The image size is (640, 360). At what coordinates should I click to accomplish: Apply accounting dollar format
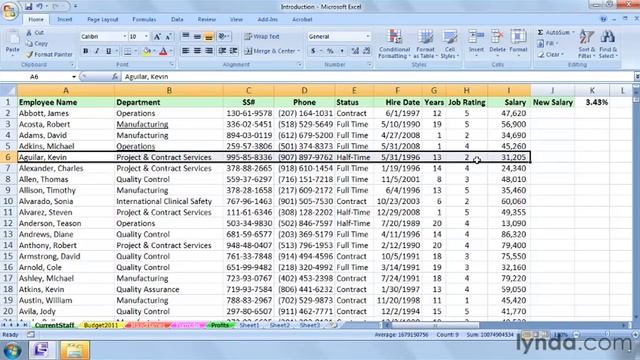313,51
